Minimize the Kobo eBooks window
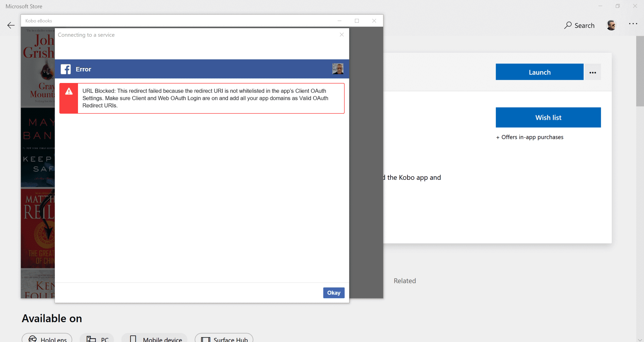 coord(339,21)
